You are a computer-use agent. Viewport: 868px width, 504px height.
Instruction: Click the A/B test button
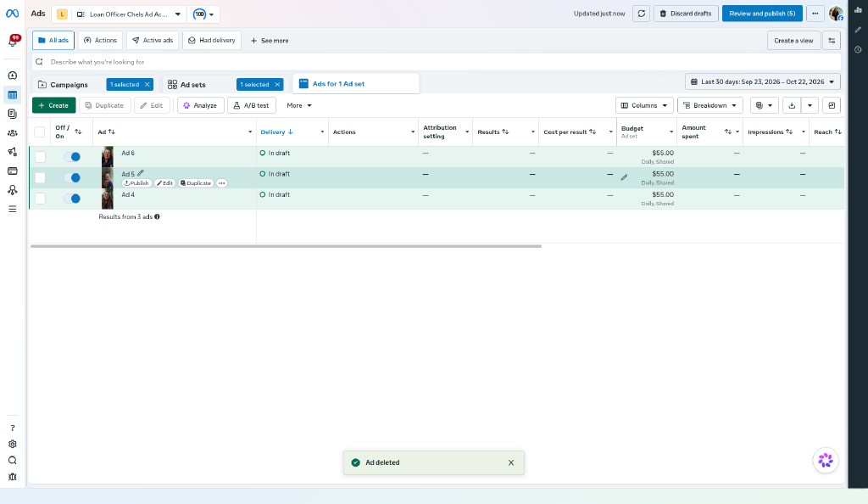pos(251,105)
